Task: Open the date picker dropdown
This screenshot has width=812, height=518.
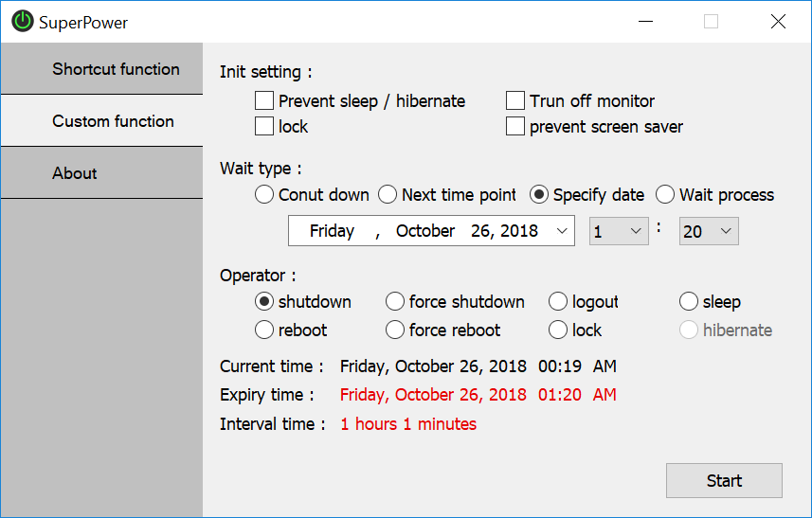Action: pos(562,231)
